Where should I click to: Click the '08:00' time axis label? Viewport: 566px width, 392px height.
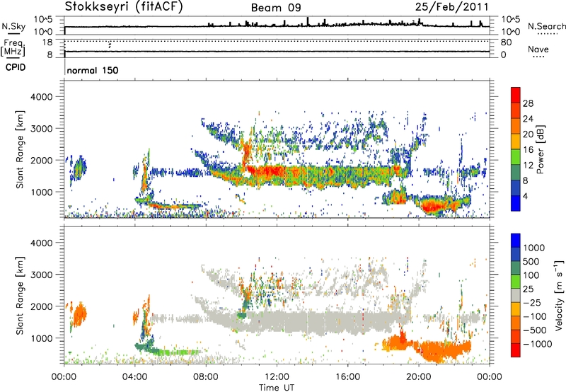point(206,377)
